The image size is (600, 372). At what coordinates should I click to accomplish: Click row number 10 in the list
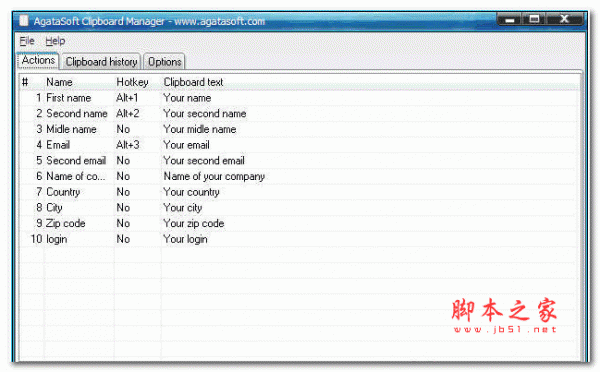36,239
